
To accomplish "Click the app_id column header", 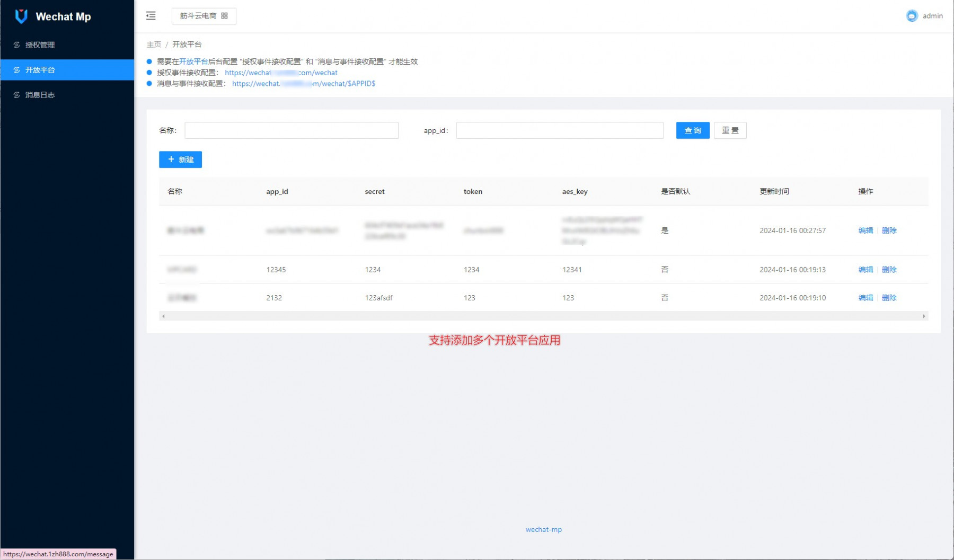I will click(x=277, y=191).
